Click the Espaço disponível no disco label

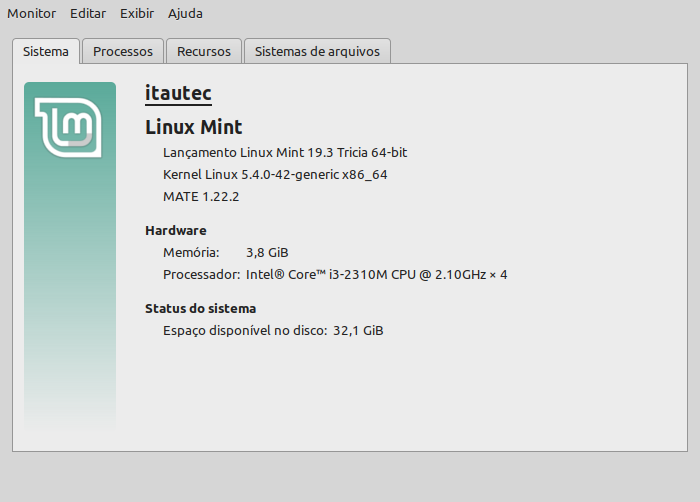coord(245,330)
